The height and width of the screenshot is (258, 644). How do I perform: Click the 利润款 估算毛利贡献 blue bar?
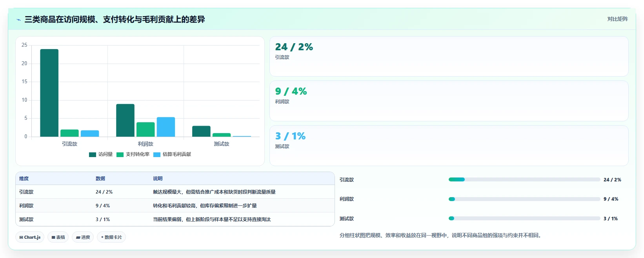166,127
